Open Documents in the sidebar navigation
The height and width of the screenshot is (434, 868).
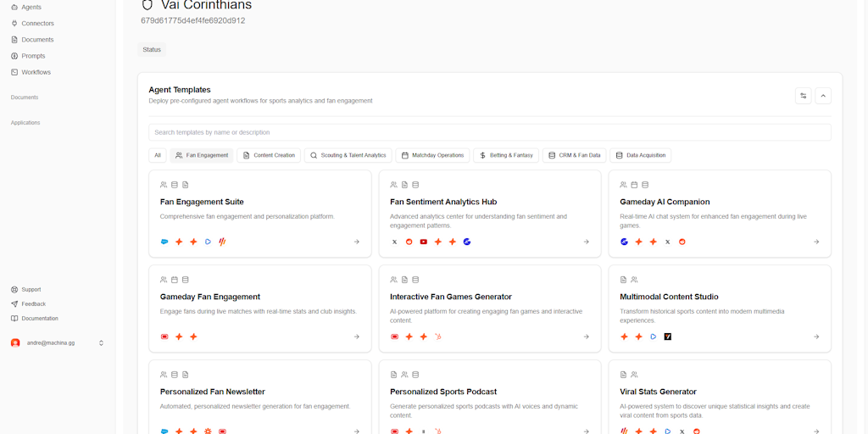32,40
